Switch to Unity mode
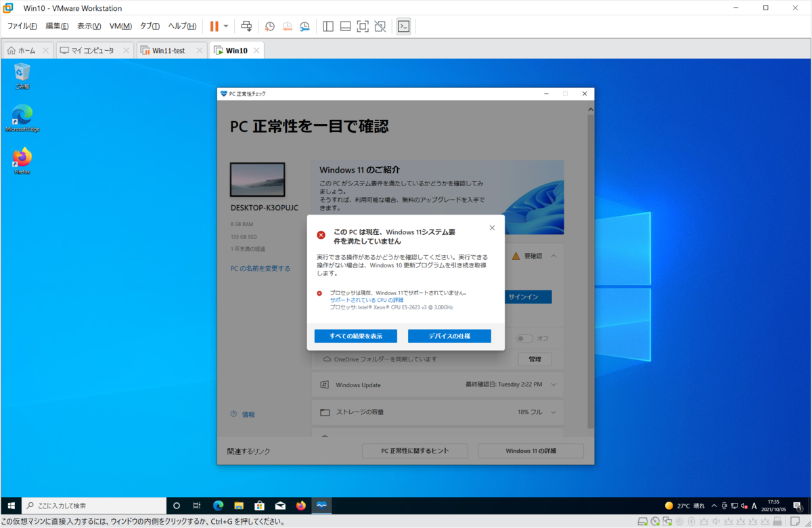The height and width of the screenshot is (528, 812). click(380, 26)
